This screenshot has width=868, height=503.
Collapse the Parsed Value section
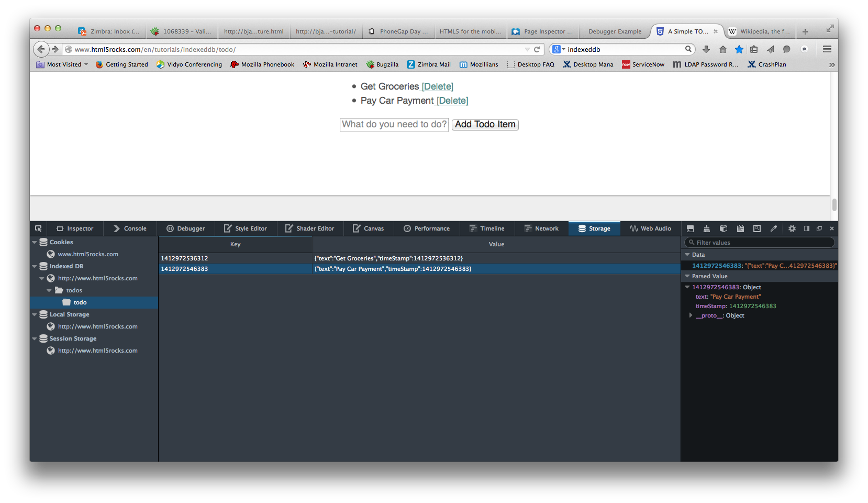(x=687, y=276)
